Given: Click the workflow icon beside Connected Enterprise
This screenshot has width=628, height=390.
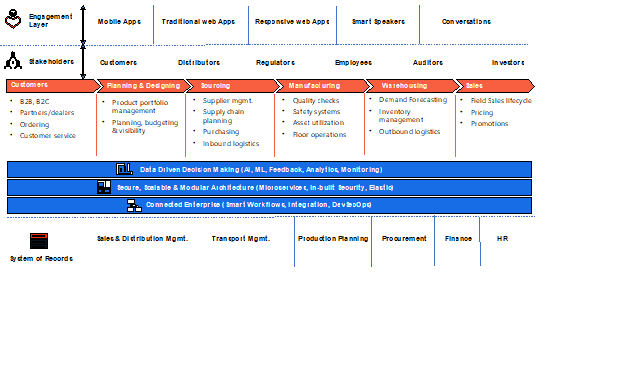Looking at the screenshot, I should pyautogui.click(x=134, y=205).
